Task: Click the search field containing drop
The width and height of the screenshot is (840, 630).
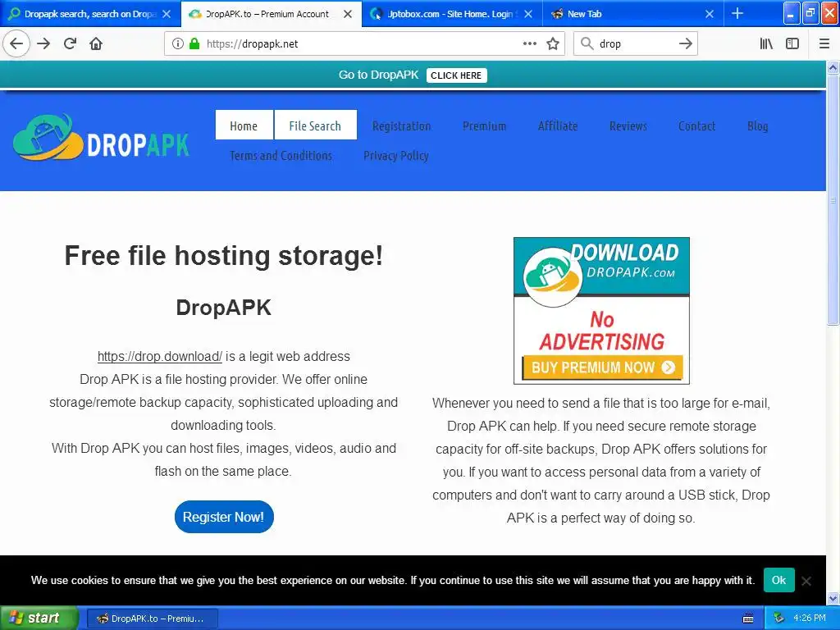Action: [635, 44]
